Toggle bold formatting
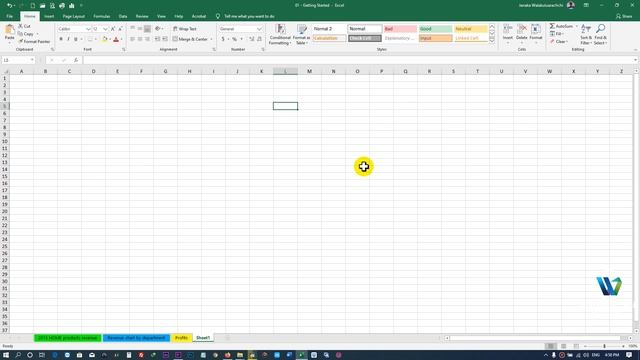 click(x=61, y=39)
